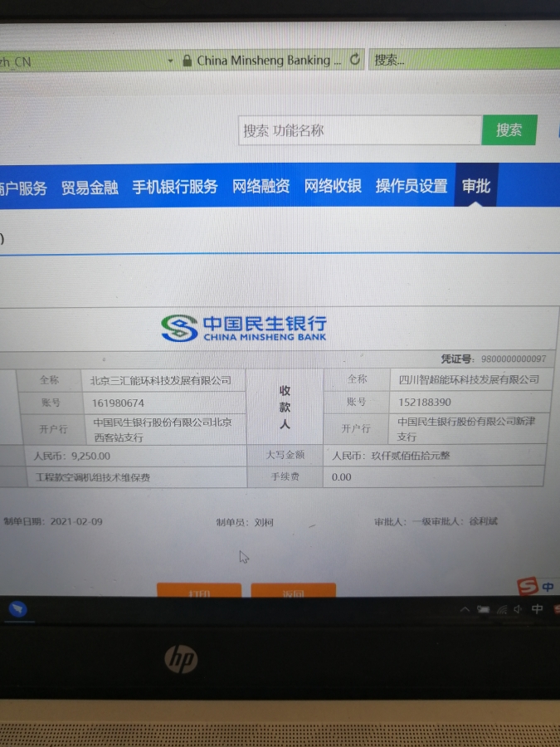Open the 网络收银 menu
Image resolution: width=560 pixels, height=747 pixels.
[333, 186]
